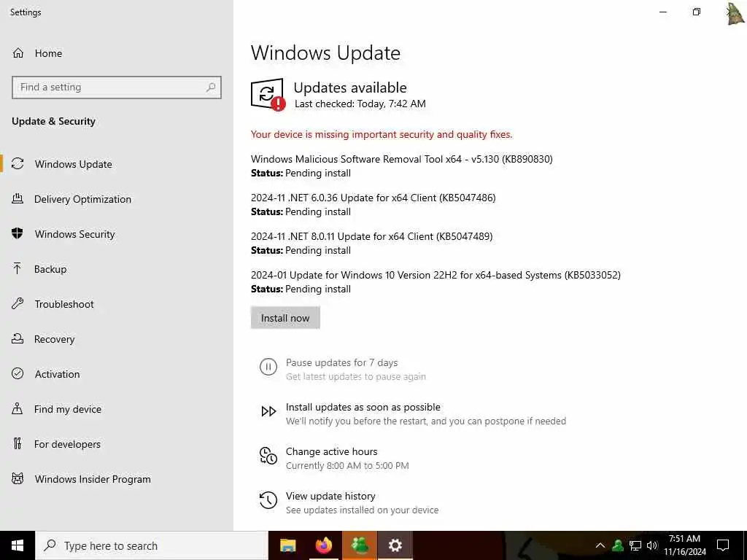Click the Windows Insider Program cat icon
Screen dimensions: 747x560
tap(18, 478)
